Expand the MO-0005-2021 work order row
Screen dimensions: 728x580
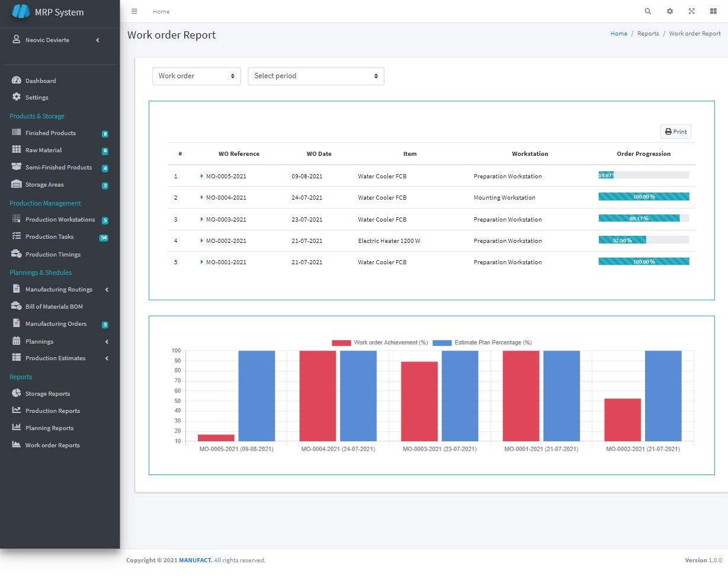[x=201, y=176]
